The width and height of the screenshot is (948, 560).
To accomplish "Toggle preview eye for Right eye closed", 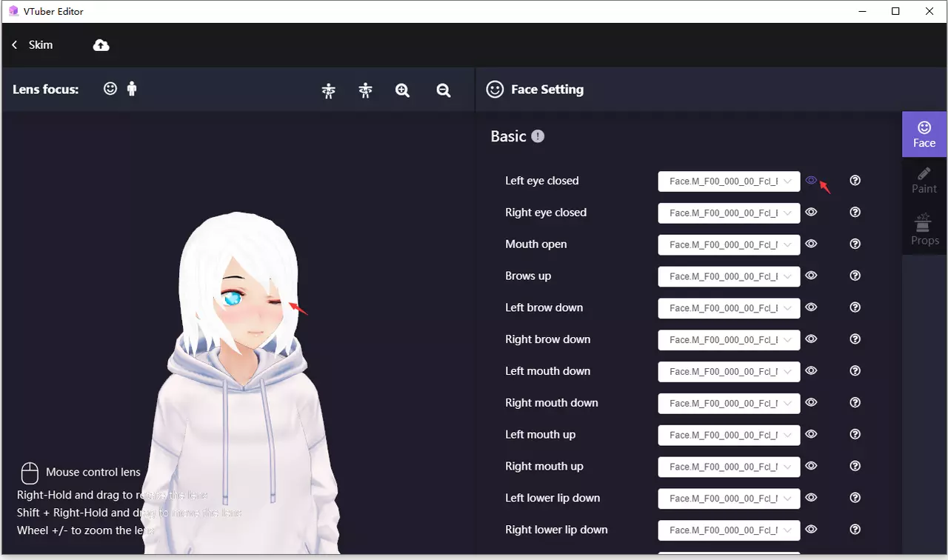I will (811, 212).
